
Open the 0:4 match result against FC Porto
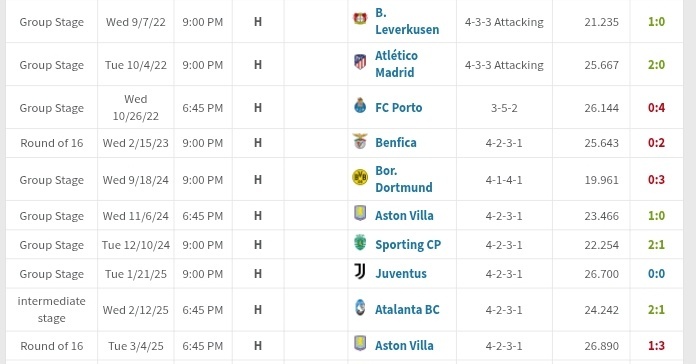tap(656, 107)
